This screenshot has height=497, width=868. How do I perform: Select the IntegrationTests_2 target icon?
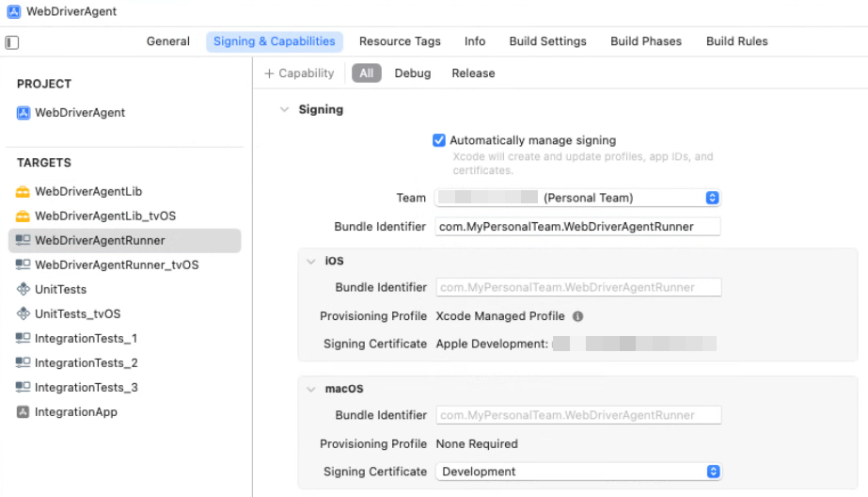coord(24,363)
